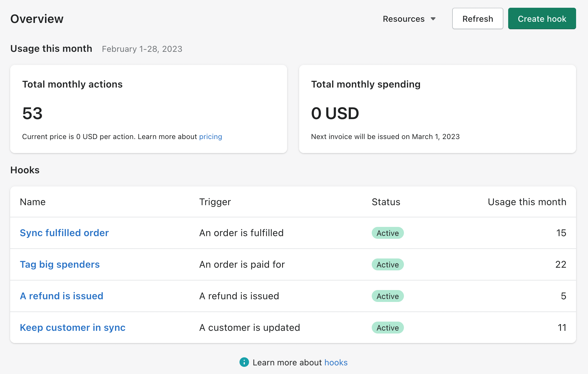588x374 pixels.
Task: Open the Sync fulfilled order hook
Action: click(64, 233)
